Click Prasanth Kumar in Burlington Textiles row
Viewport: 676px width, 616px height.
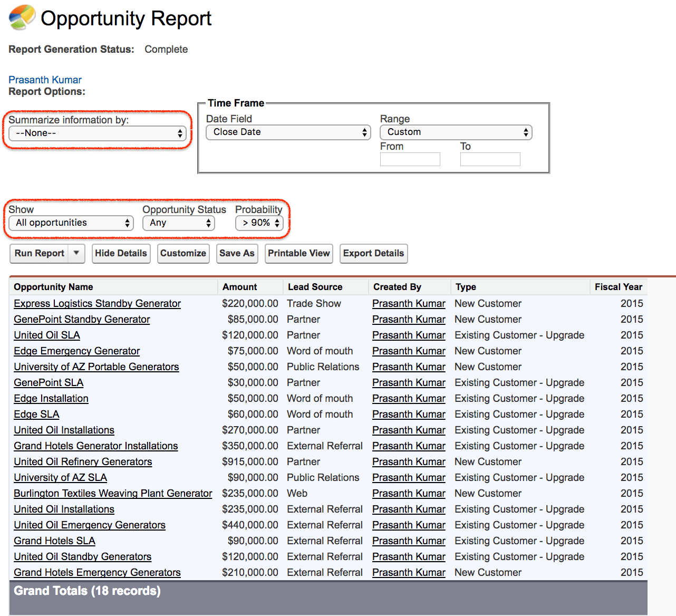click(x=409, y=493)
